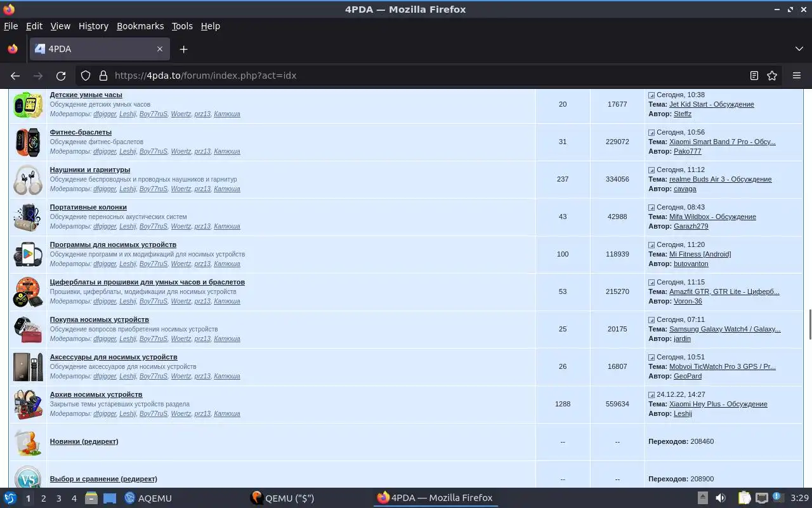This screenshot has width=812, height=508.
Task: Open author butovanton profile link
Action: 691,264
